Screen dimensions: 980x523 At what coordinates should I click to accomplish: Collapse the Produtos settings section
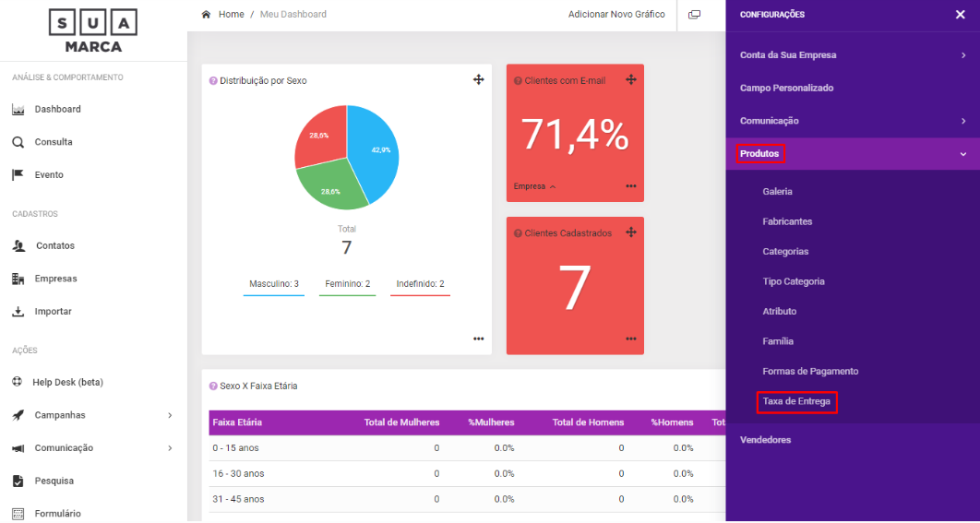click(962, 154)
